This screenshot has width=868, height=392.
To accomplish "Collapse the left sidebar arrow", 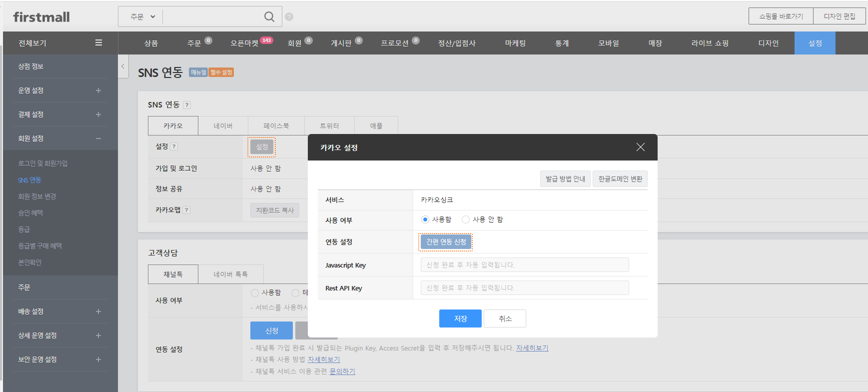I will click(123, 66).
